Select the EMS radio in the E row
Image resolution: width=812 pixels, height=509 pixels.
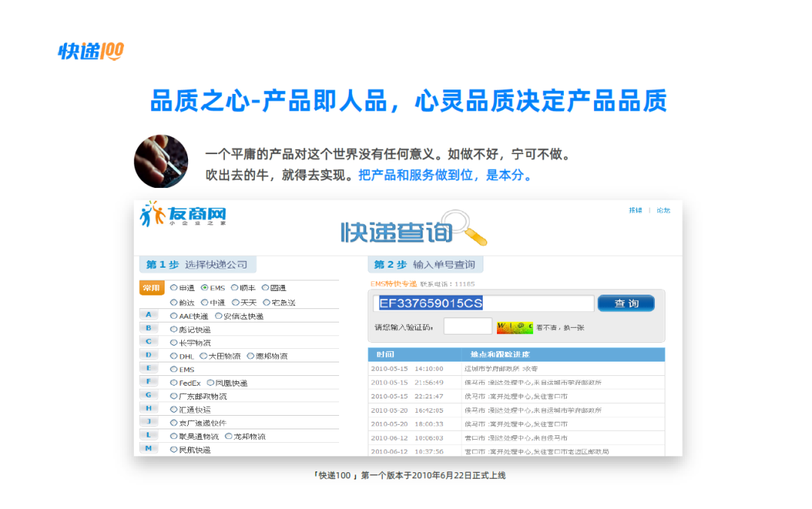coord(174,369)
